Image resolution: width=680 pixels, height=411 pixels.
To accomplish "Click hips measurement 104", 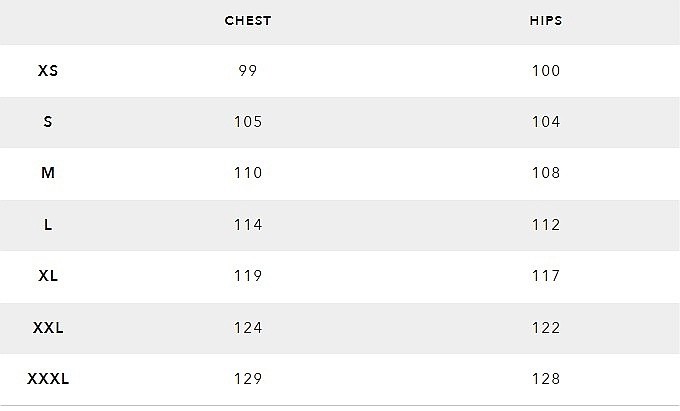I will point(546,122).
